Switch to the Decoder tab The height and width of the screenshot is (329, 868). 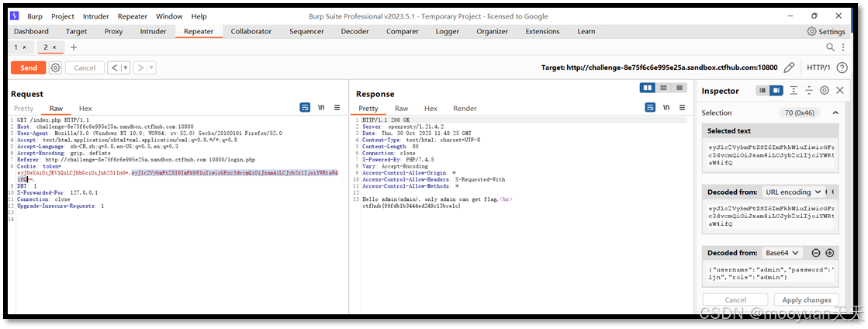click(x=354, y=32)
